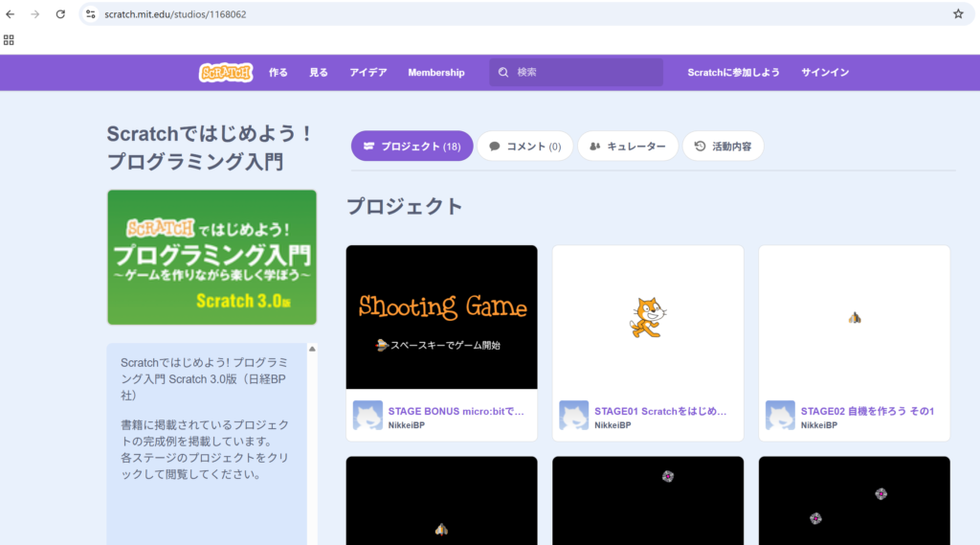Click the サインイン link
Screen dimensions: 980x545
pos(825,73)
